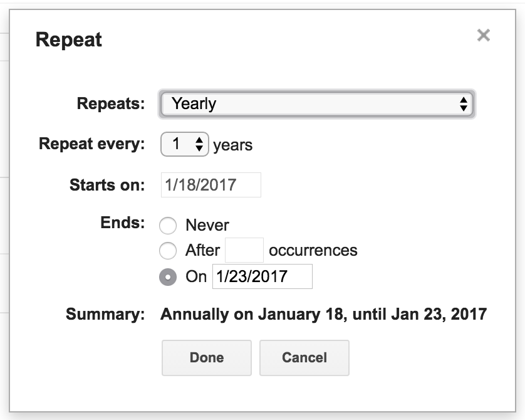This screenshot has width=525, height=420.
Task: Close the Repeat dialog with the X
Action: coord(483,35)
